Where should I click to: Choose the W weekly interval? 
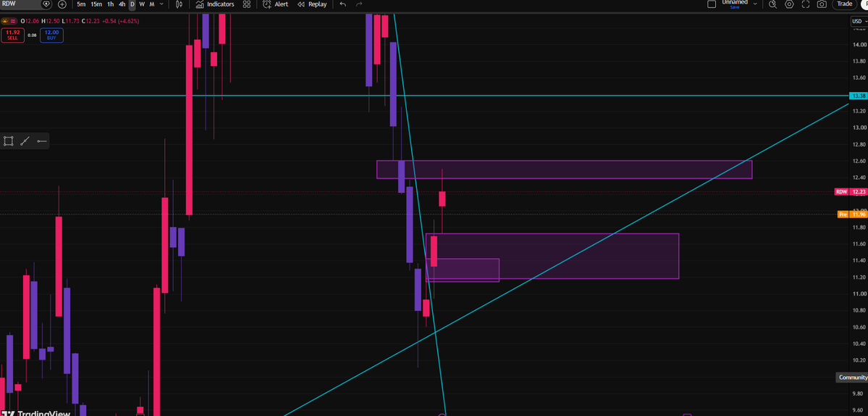(142, 4)
